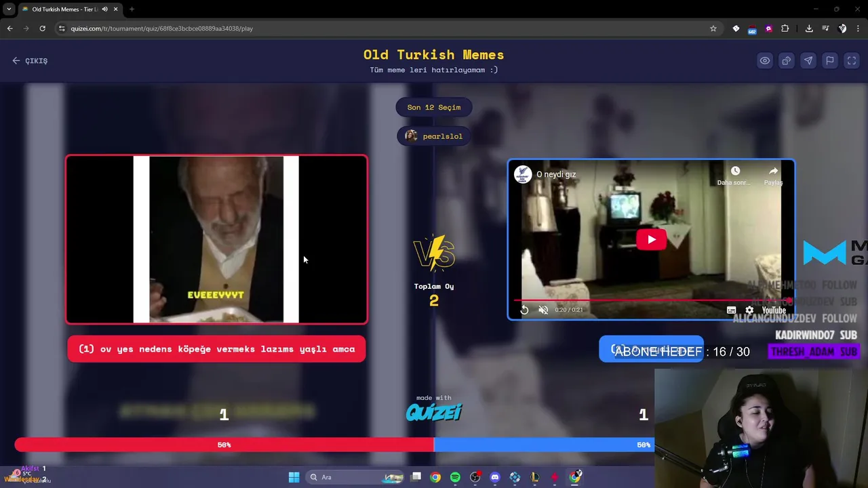Screen dimensions: 868x488
Task: Open Discord from the taskbar
Action: click(495, 477)
